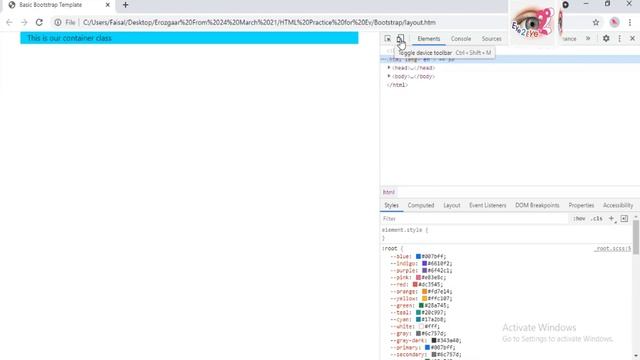This screenshot has height=360, width=640.
Task: Toggle the device toolbar icon
Action: coord(400,39)
